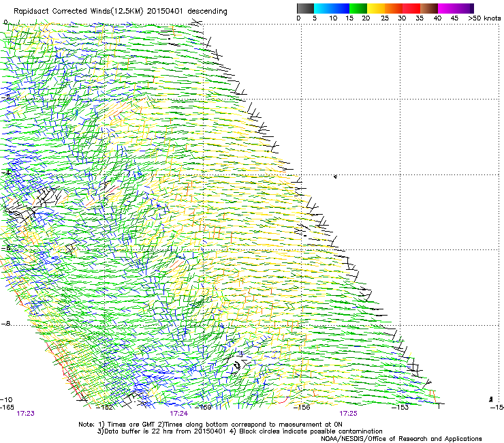Click the latitude label '-10'
The width and height of the screenshot is (504, 443).
(x=6, y=400)
